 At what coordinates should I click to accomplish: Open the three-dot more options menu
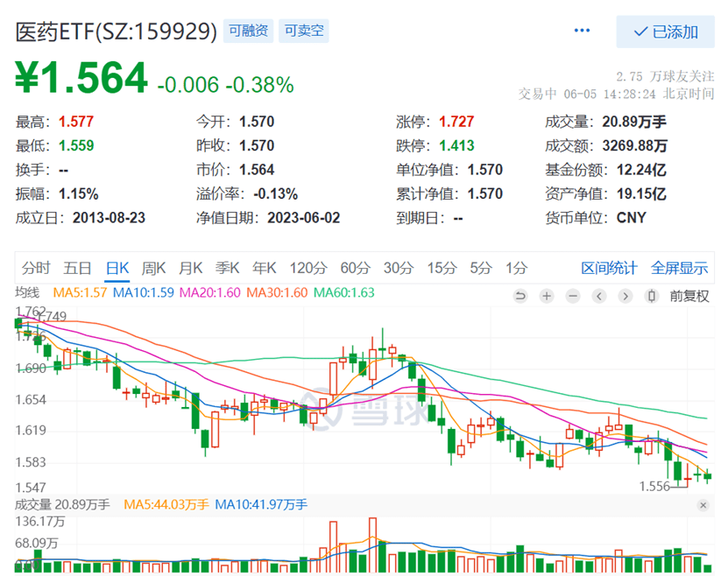coord(582,31)
